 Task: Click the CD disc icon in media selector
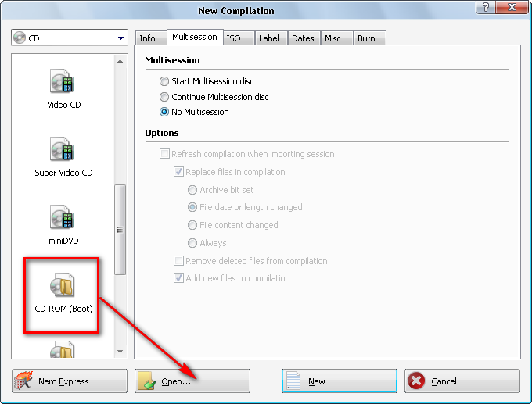click(20, 38)
